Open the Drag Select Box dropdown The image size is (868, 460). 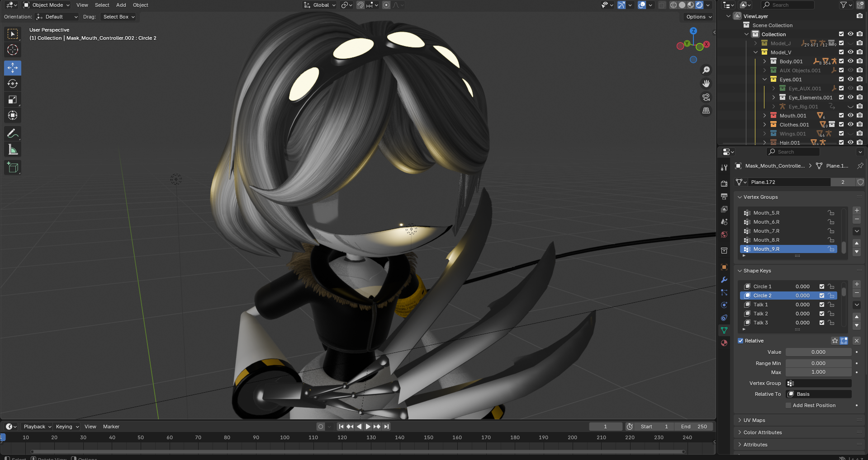point(119,17)
